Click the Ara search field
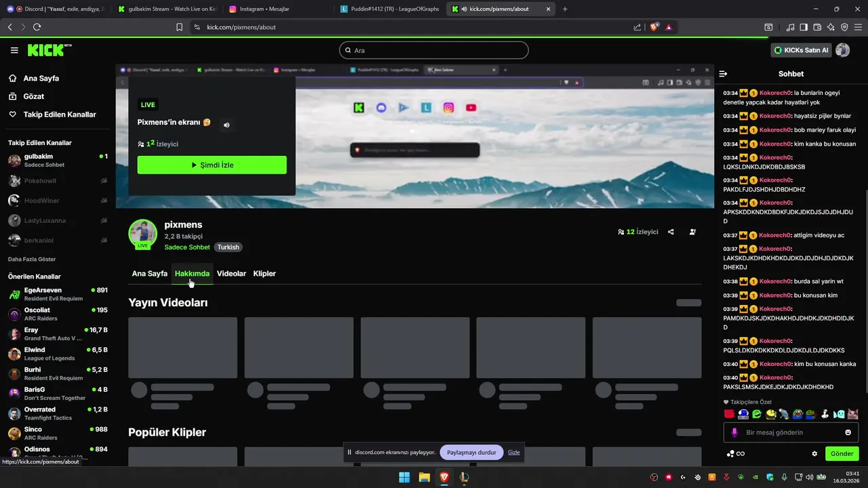Screen dimensions: 868x488 (x=434, y=50)
